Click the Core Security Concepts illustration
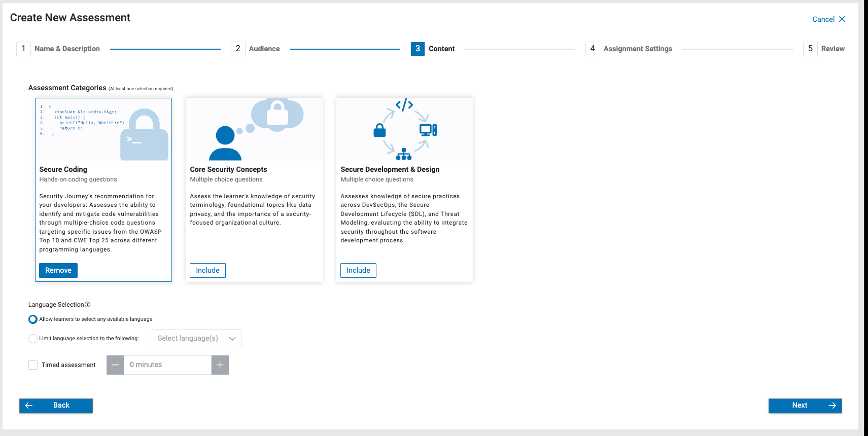This screenshot has width=868, height=436. (x=254, y=129)
